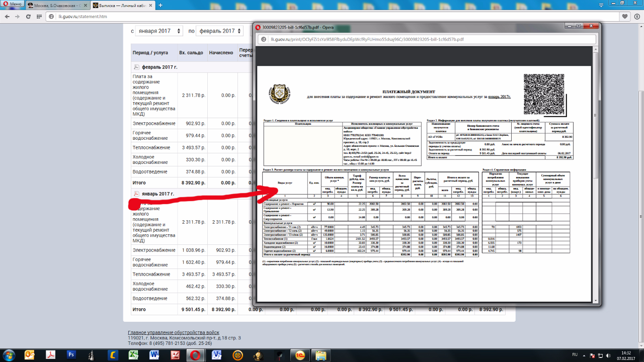Image resolution: width=644 pixels, height=362 pixels.
Task: Open the Opera Меню button
Action: [x=12, y=5]
